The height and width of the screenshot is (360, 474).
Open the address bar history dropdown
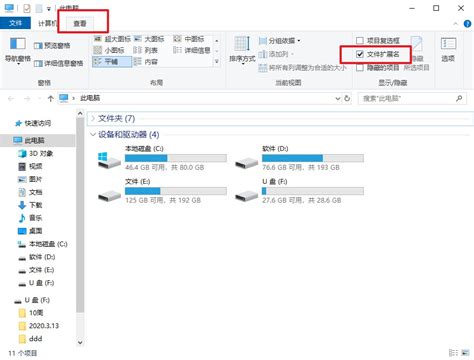(338, 99)
